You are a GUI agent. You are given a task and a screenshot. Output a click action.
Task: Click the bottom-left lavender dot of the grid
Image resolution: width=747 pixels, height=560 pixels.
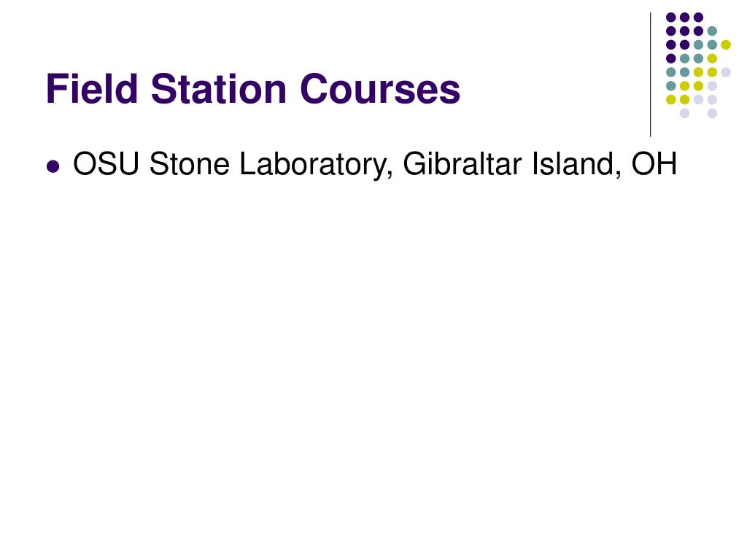[x=684, y=113]
